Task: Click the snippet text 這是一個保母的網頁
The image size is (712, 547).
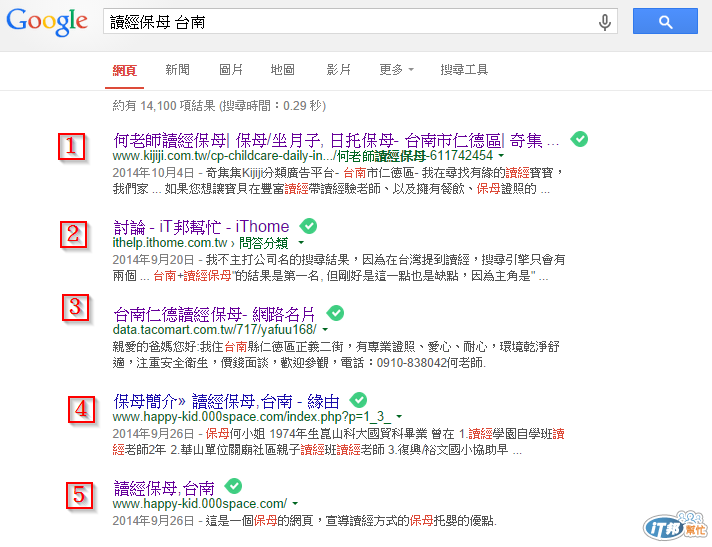Action: 259,521
